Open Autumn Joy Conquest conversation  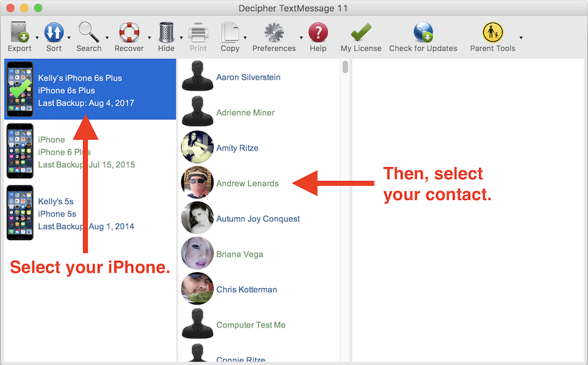coord(257,219)
